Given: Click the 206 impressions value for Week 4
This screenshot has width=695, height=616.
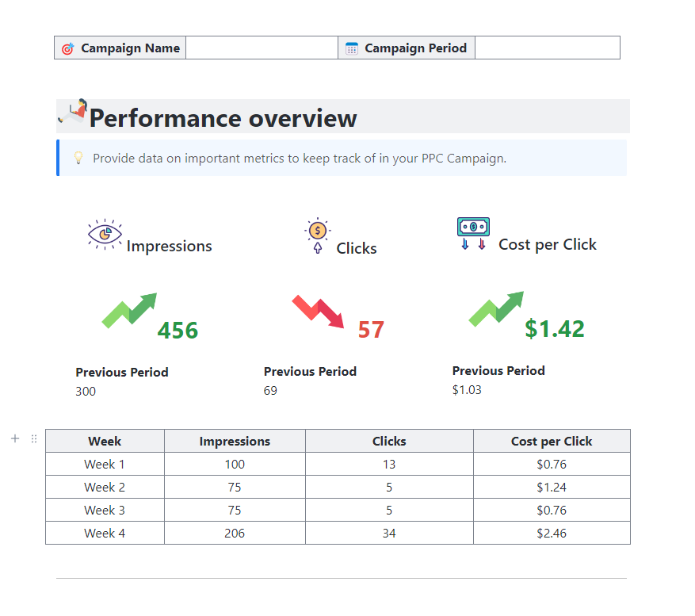Looking at the screenshot, I should pos(235,533).
